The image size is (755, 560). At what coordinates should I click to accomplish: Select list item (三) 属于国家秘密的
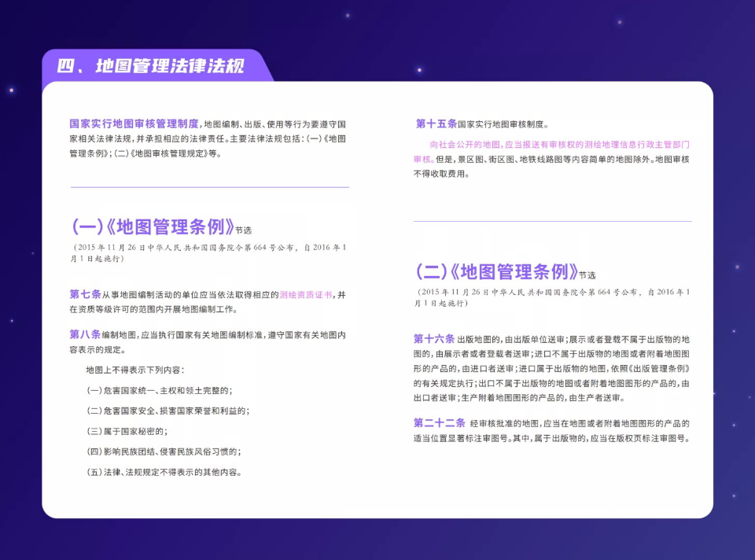pos(127,431)
